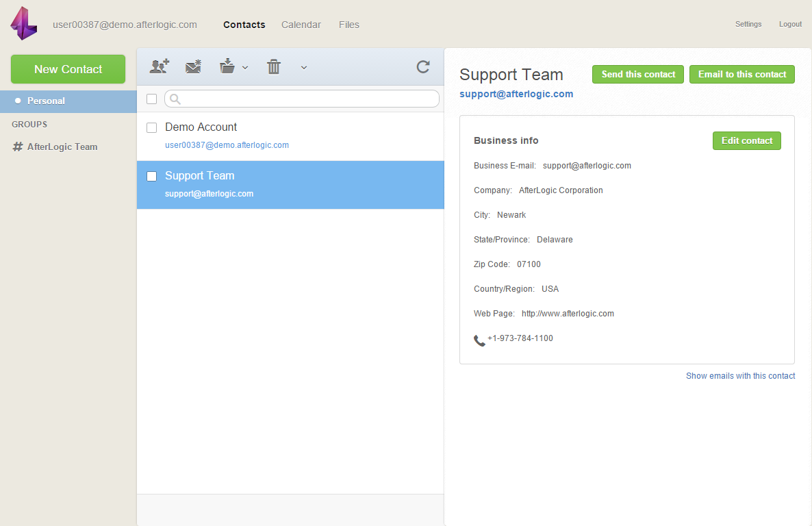This screenshot has width=812, height=526.
Task: Click the new message envelope icon
Action: point(194,66)
